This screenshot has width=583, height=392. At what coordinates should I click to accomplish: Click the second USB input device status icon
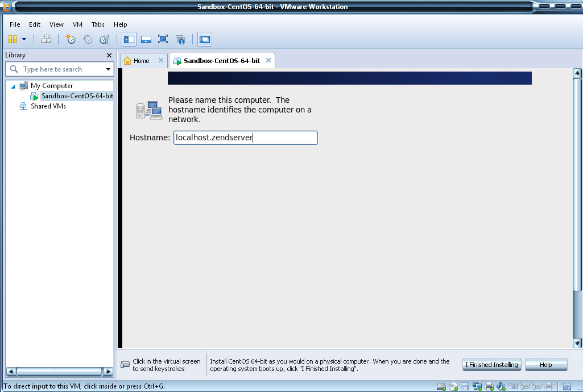coord(536,386)
